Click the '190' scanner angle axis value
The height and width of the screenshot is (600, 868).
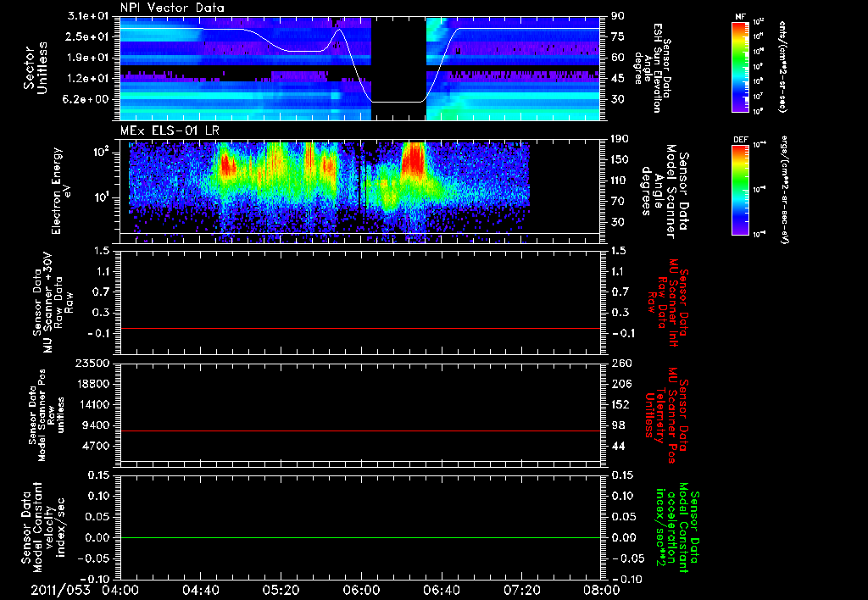[621, 139]
